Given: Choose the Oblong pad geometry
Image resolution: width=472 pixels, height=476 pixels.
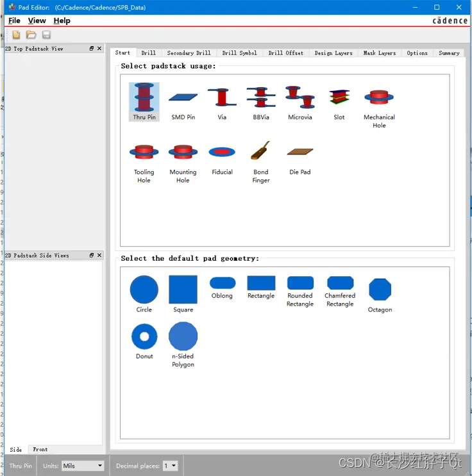Looking at the screenshot, I should (222, 287).
